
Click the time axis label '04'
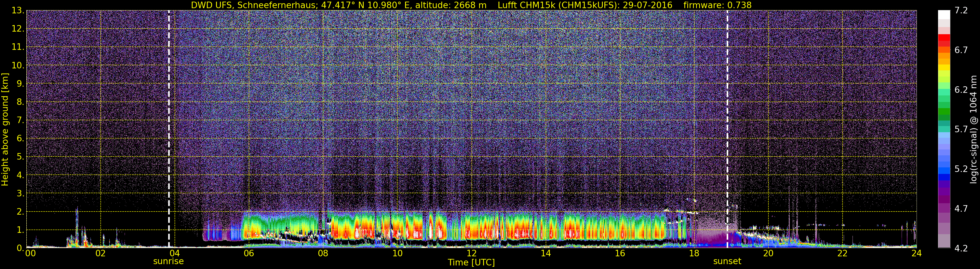tap(175, 253)
